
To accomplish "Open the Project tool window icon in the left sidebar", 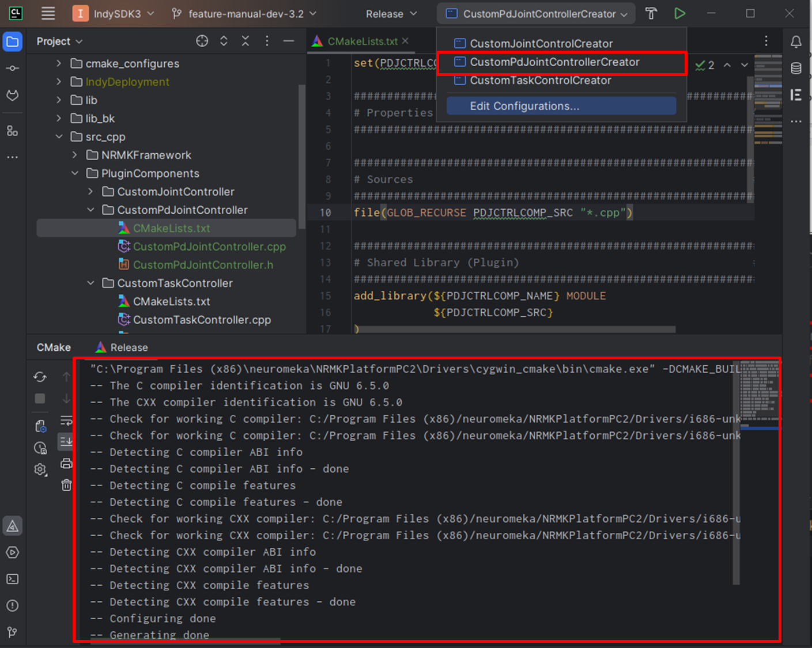I will 13,41.
